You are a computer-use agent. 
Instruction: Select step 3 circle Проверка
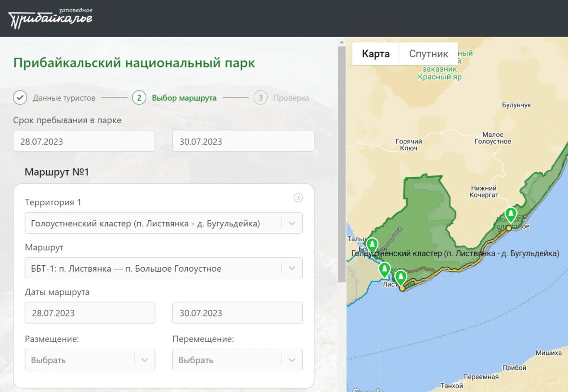(x=260, y=97)
